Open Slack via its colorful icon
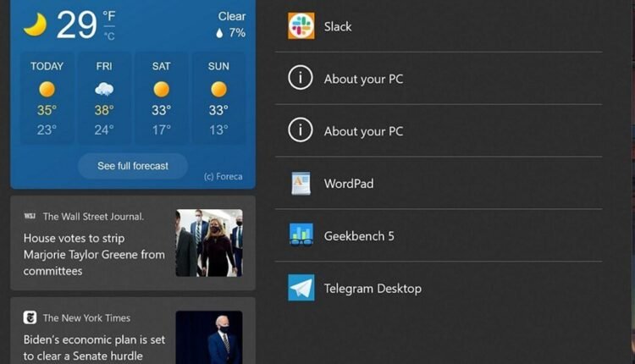 (x=301, y=26)
